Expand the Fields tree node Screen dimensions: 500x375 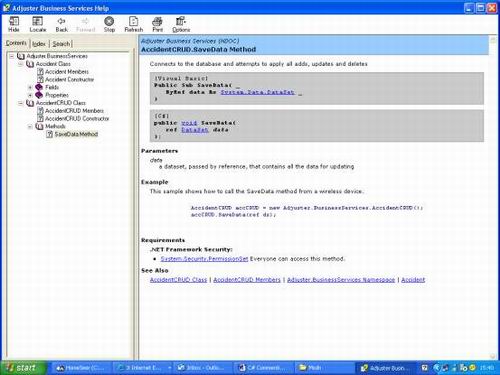point(30,87)
